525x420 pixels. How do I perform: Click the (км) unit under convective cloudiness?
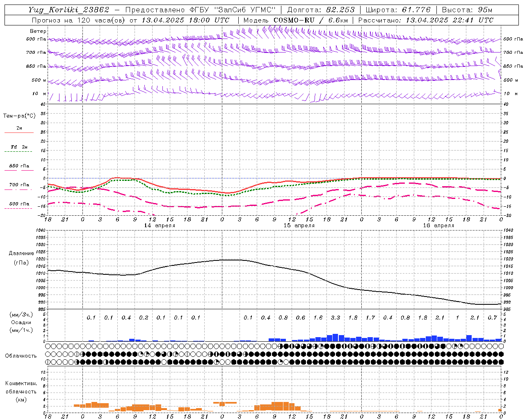pos(21,399)
